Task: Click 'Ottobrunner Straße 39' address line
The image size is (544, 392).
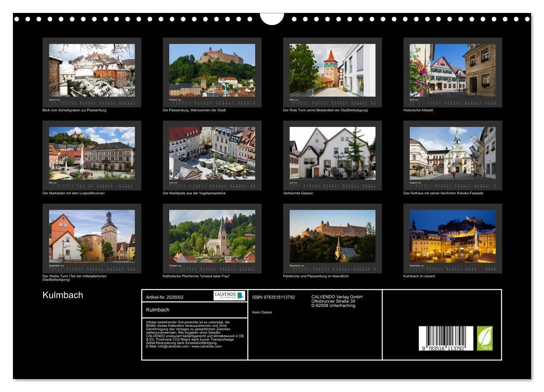Action: click(x=333, y=301)
